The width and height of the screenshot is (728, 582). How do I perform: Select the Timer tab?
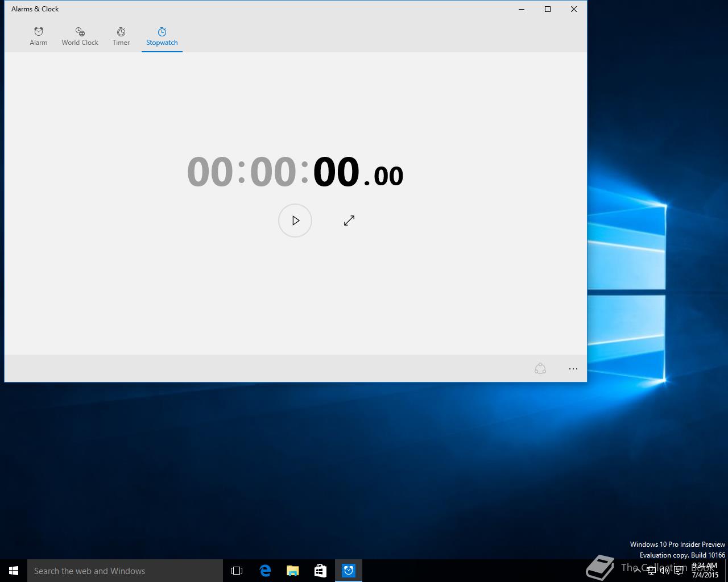pyautogui.click(x=121, y=36)
